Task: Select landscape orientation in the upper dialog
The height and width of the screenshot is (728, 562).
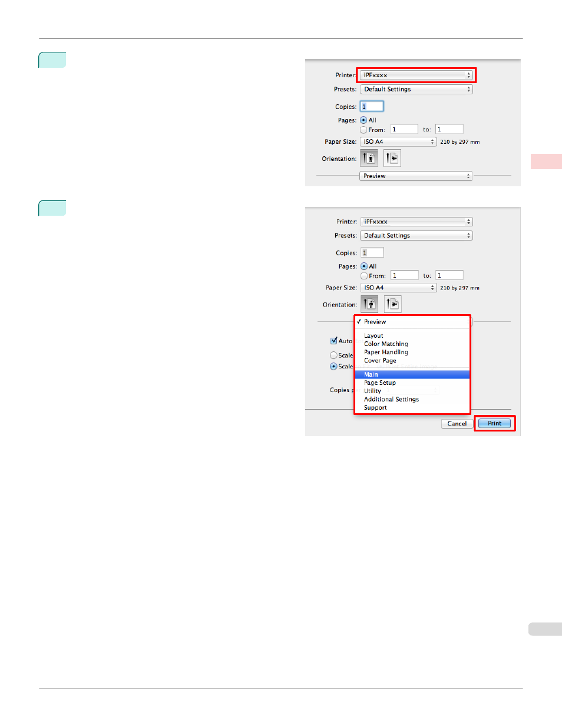Action: (392, 158)
